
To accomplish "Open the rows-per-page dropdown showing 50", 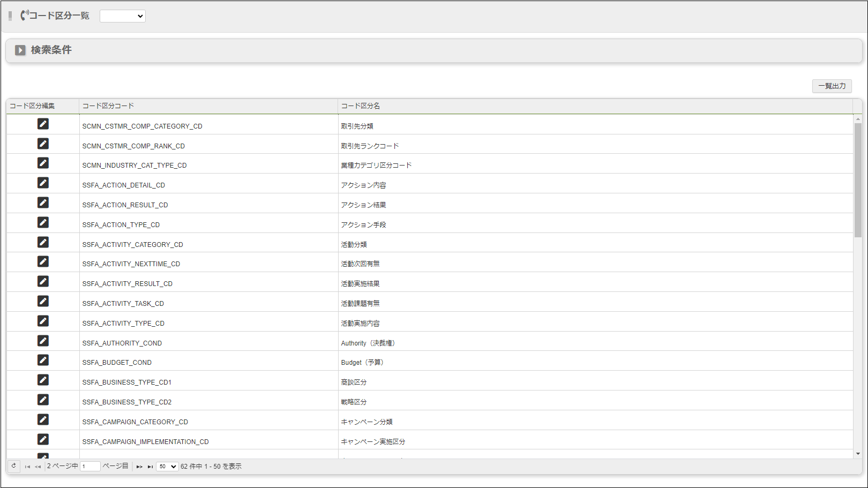I will [x=167, y=467].
